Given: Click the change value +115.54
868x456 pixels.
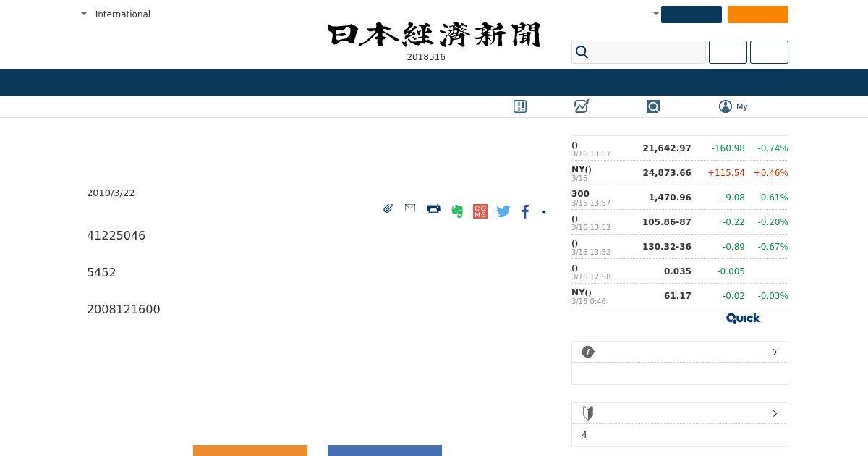Looking at the screenshot, I should [726, 172].
